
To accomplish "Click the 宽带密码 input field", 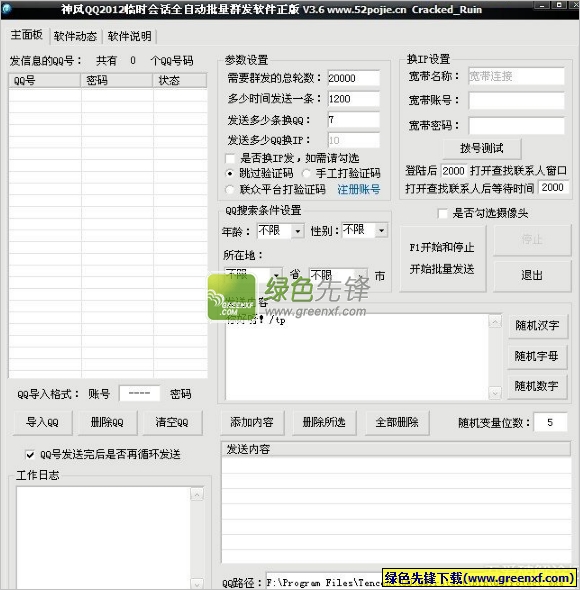I will click(x=516, y=125).
